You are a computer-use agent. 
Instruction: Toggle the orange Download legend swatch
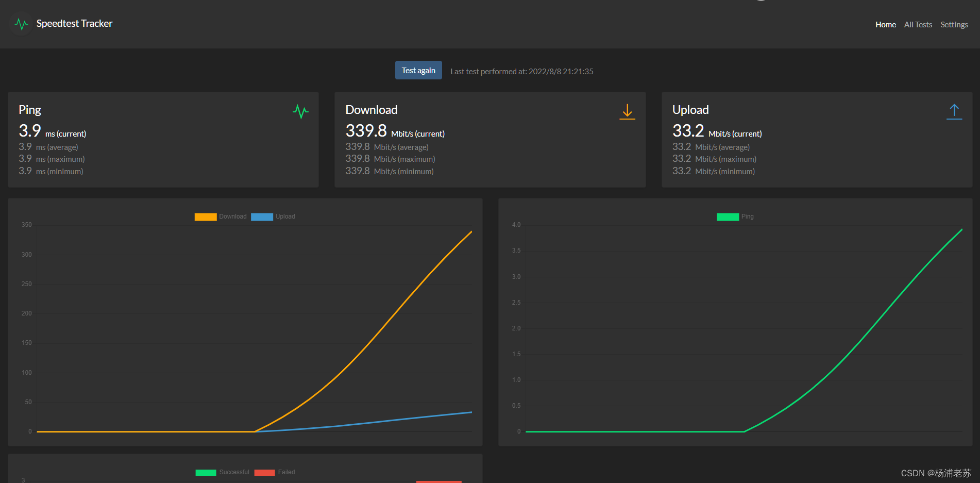pos(206,216)
